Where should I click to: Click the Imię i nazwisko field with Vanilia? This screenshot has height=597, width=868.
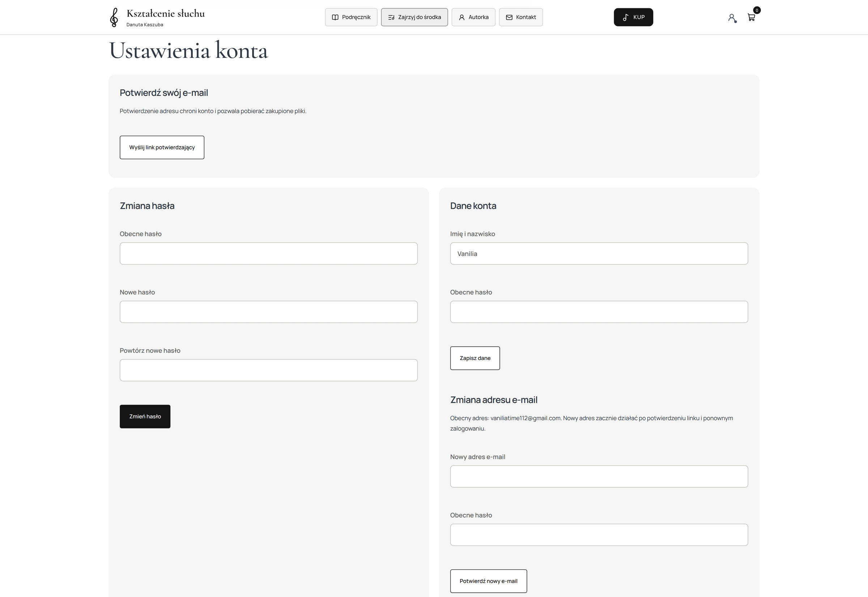[x=599, y=254]
